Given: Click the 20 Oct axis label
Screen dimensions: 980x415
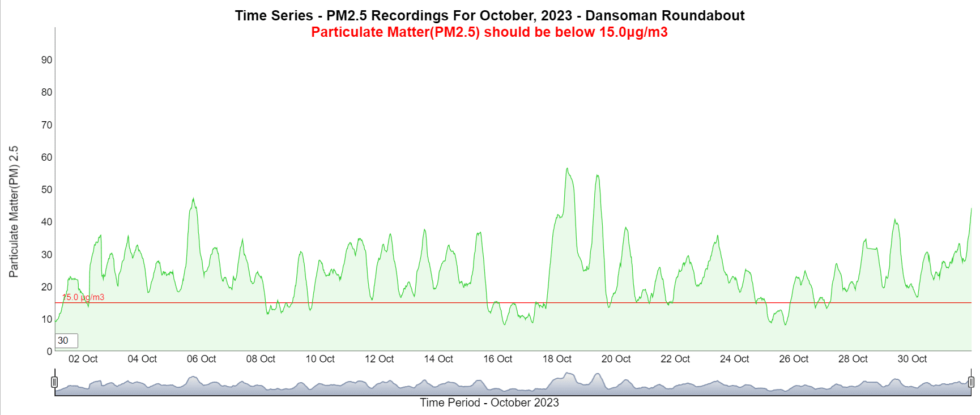Looking at the screenshot, I should click(616, 359).
